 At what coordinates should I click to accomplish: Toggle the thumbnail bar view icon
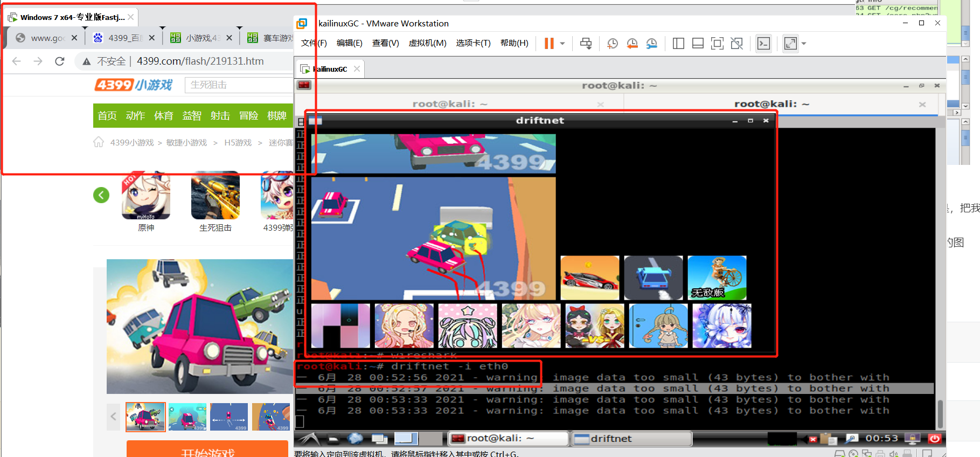pyautogui.click(x=698, y=44)
